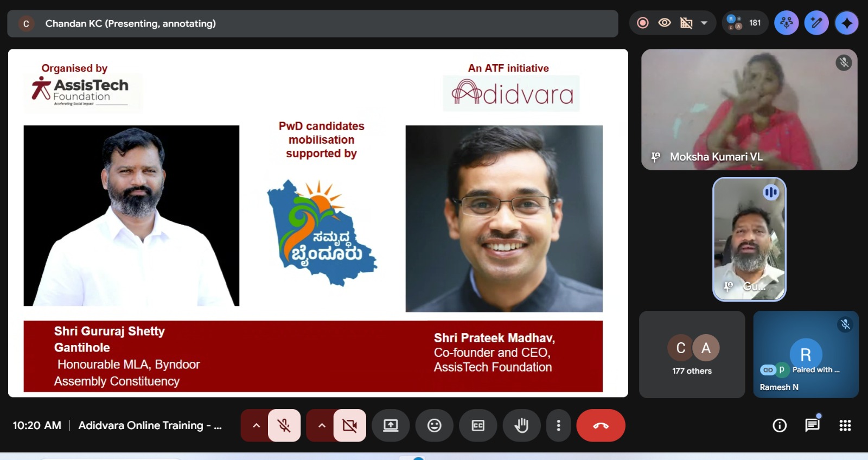Open the emoji reactions button
The height and width of the screenshot is (460, 868).
pyautogui.click(x=434, y=426)
